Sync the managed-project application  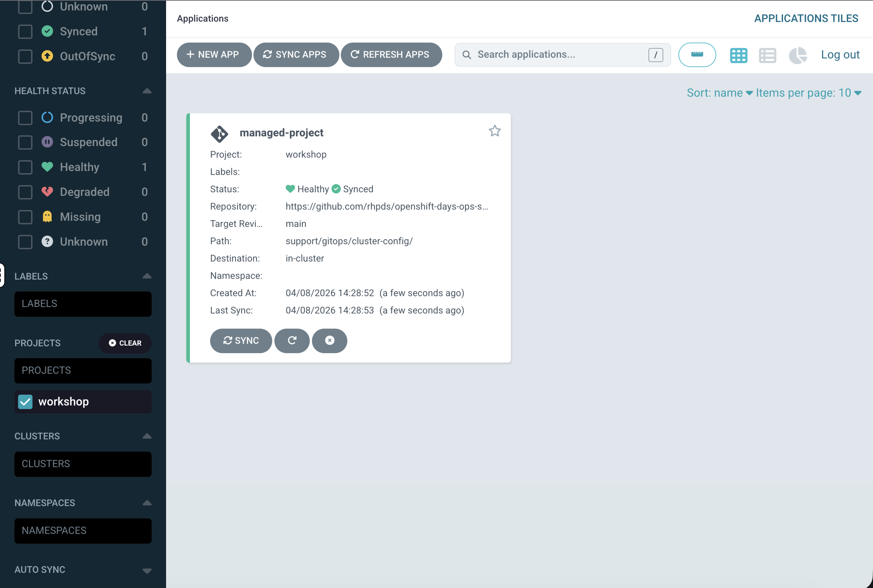[241, 341]
